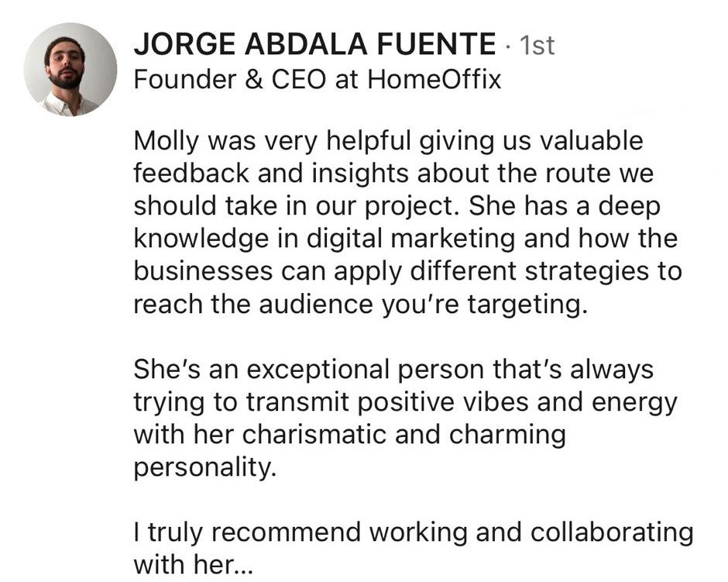
Task: Select the 1st connection degree badge
Action: tap(537, 45)
